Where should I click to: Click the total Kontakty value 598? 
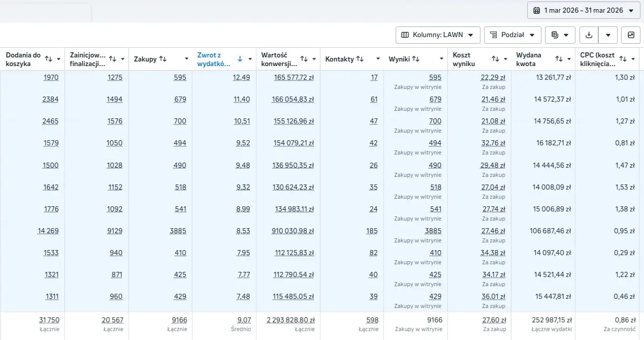pyautogui.click(x=372, y=320)
